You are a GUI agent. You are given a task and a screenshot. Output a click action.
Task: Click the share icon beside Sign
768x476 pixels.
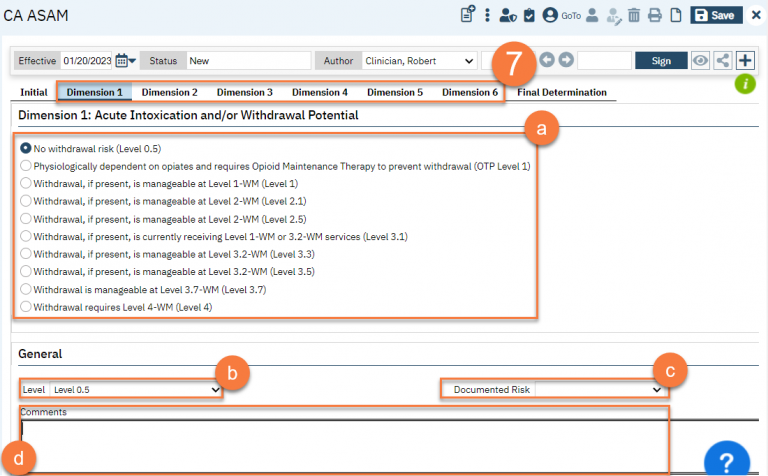(x=722, y=60)
